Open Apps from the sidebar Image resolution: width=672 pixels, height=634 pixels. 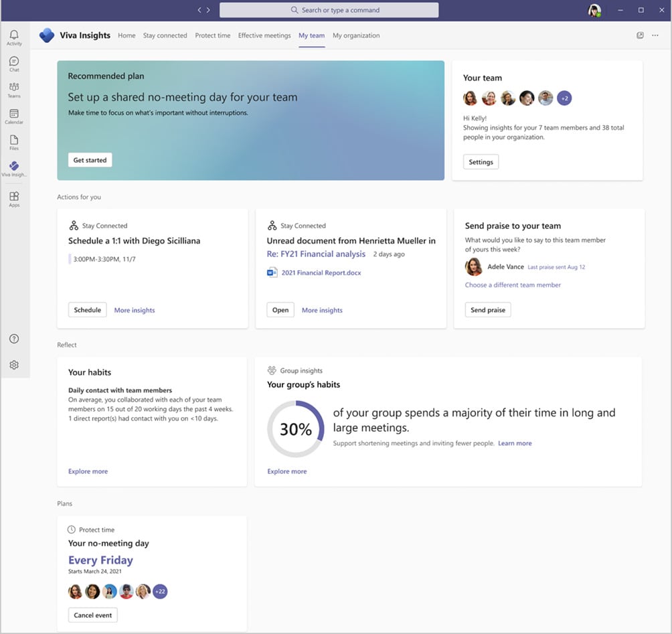14,199
